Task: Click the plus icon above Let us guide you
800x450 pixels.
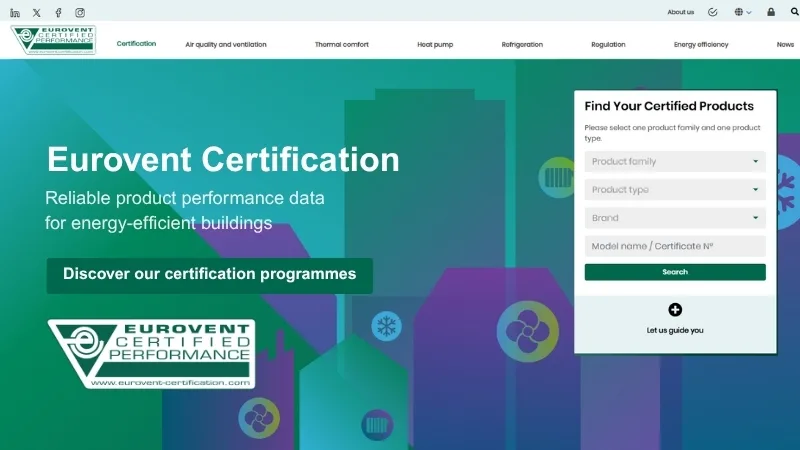Action: [x=675, y=310]
